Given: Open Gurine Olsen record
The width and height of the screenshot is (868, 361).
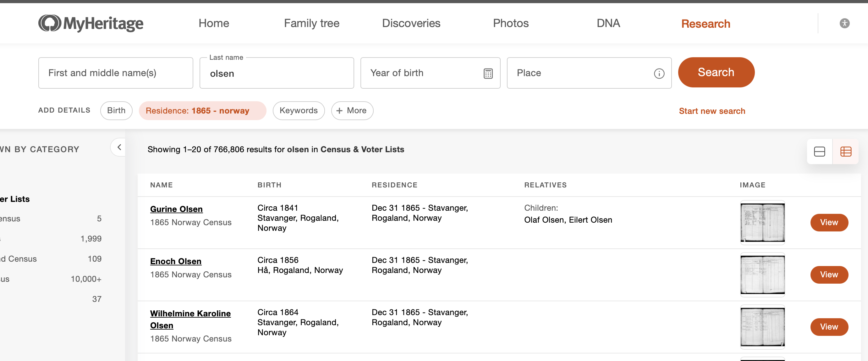Looking at the screenshot, I should click(x=177, y=209).
